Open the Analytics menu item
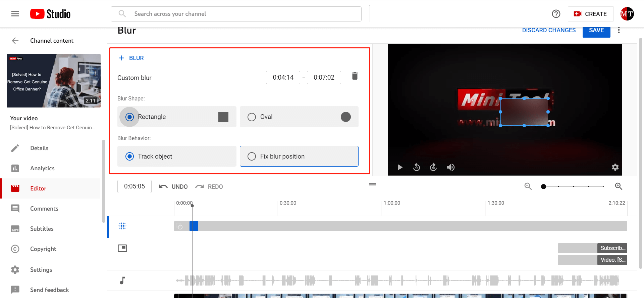The height and width of the screenshot is (303, 644). coord(42,168)
